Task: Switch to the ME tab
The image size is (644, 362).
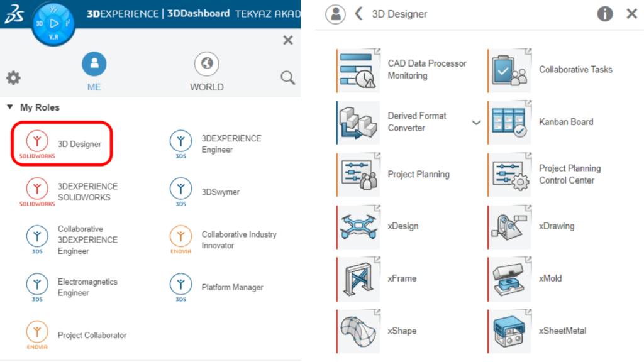Action: pos(94,70)
